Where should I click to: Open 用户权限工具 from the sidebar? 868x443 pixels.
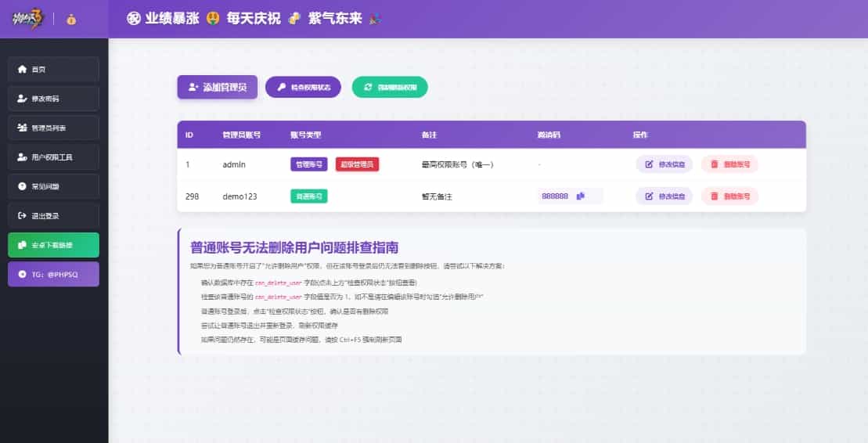(53, 157)
